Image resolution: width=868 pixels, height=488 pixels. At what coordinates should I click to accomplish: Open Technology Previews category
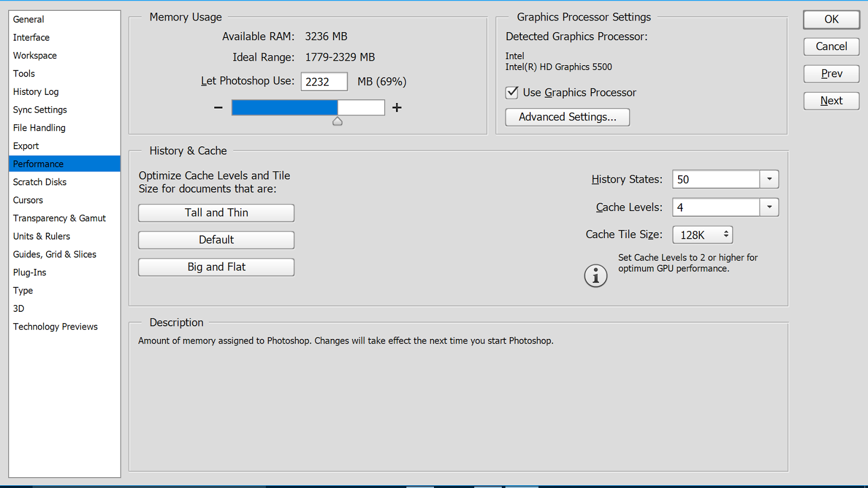[x=65, y=326]
